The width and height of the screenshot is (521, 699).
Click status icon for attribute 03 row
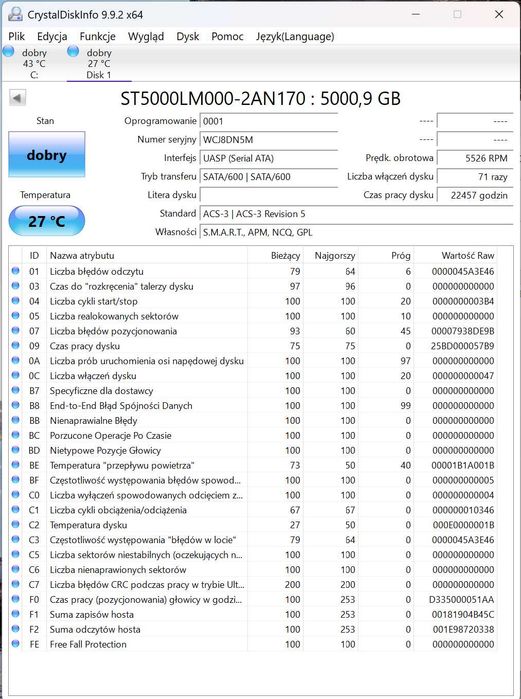(x=16, y=286)
